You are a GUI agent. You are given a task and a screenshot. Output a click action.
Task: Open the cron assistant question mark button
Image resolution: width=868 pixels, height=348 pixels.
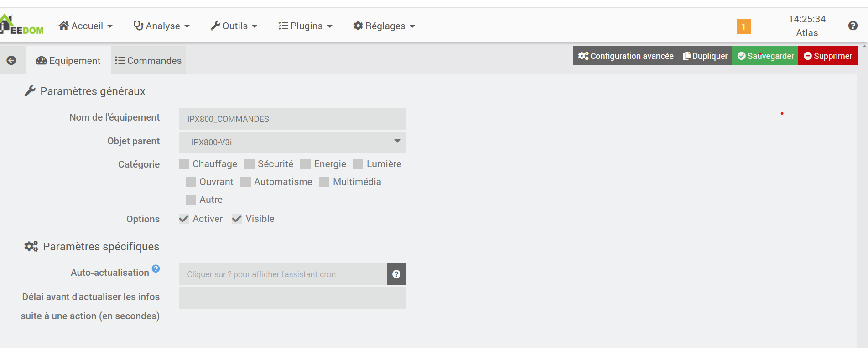396,274
